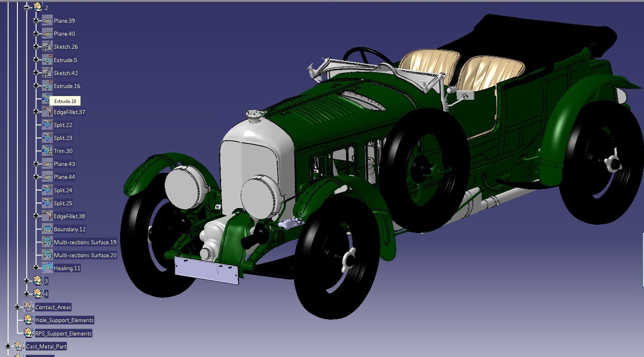
Task: Expand the Plane.44 node
Action: click(x=36, y=176)
